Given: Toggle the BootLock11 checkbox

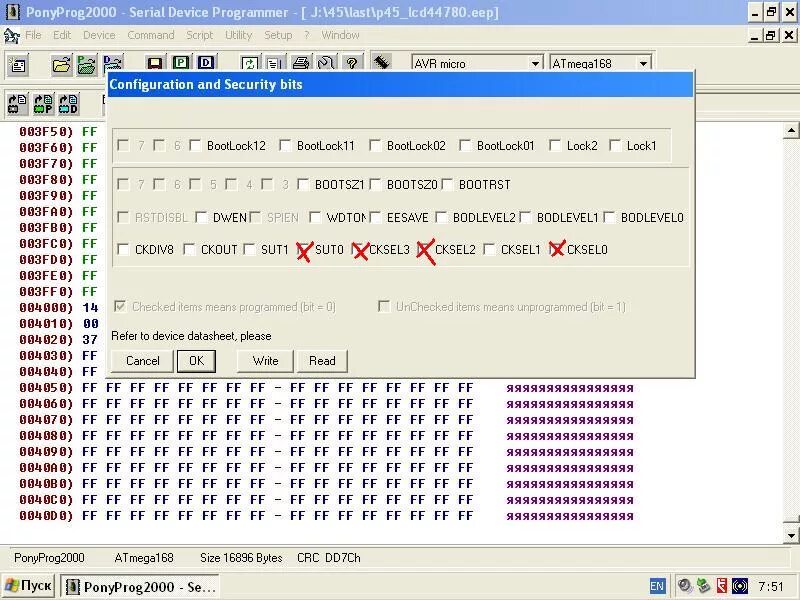Looking at the screenshot, I should [285, 145].
